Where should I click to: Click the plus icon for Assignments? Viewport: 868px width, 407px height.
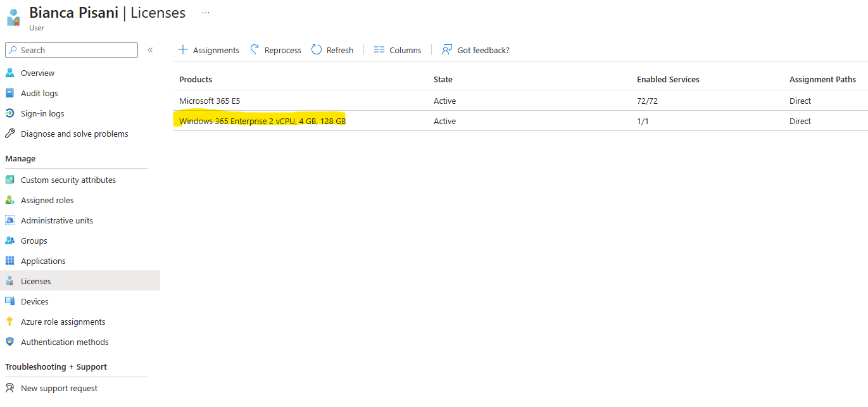click(183, 49)
